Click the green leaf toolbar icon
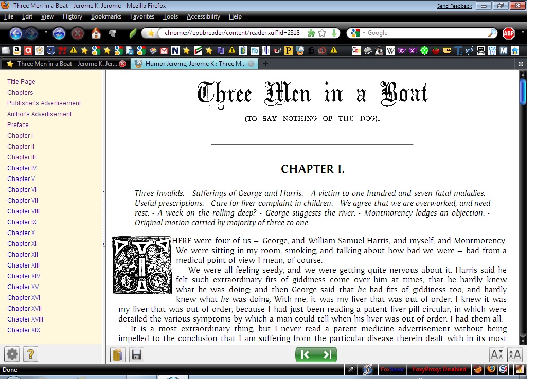The height and width of the screenshot is (392, 536). point(133,33)
